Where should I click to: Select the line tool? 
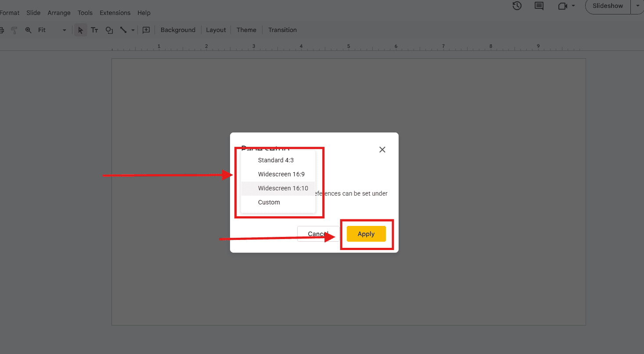(x=123, y=30)
